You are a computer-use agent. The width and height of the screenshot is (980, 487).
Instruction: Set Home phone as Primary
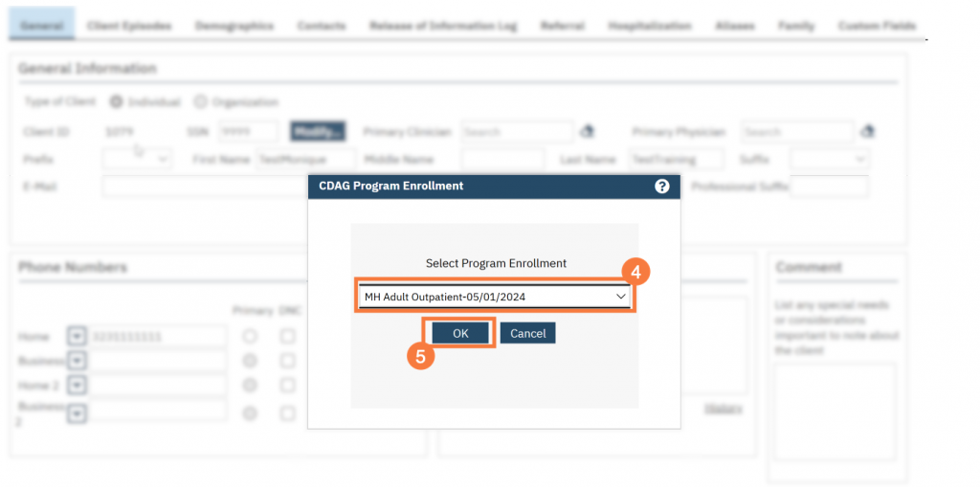[x=250, y=337]
